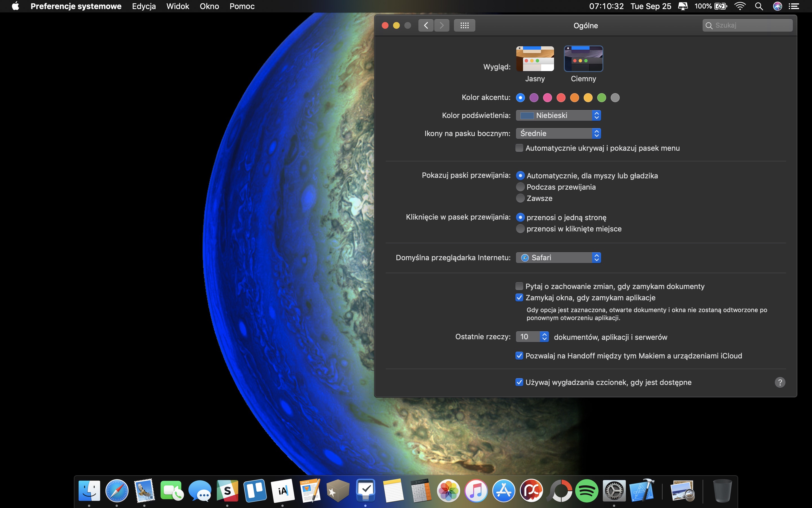Open the Apple menu

(16, 6)
